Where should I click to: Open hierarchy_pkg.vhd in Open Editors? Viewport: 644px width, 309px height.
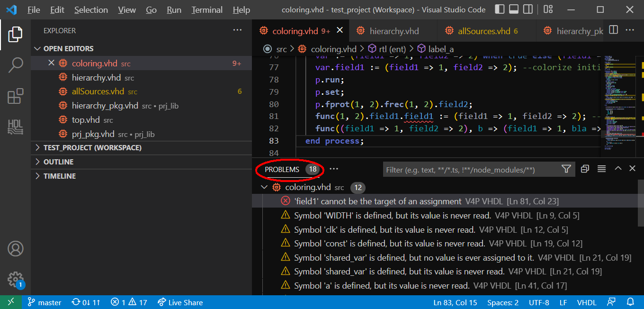(142, 106)
